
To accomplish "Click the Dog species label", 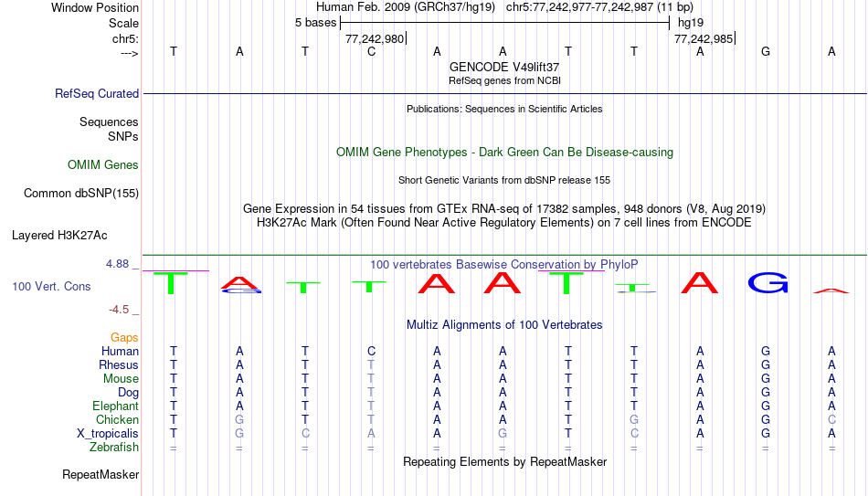I will pyautogui.click(x=128, y=393).
